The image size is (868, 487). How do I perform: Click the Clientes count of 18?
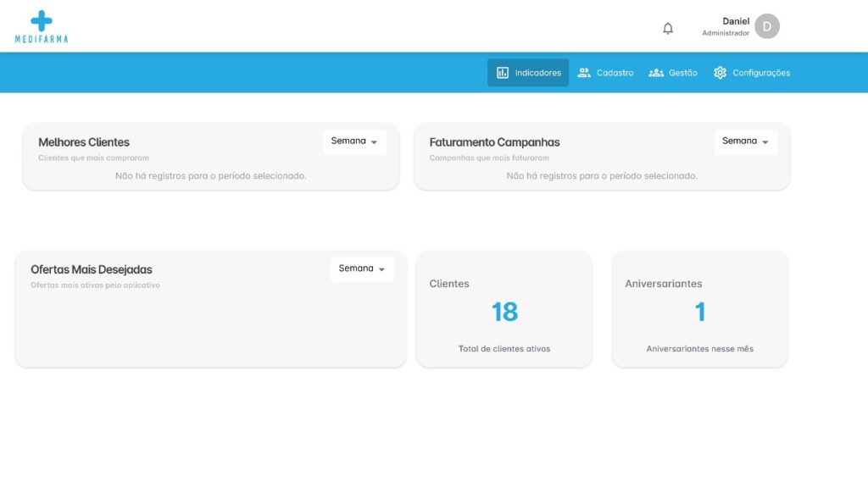[x=504, y=312]
